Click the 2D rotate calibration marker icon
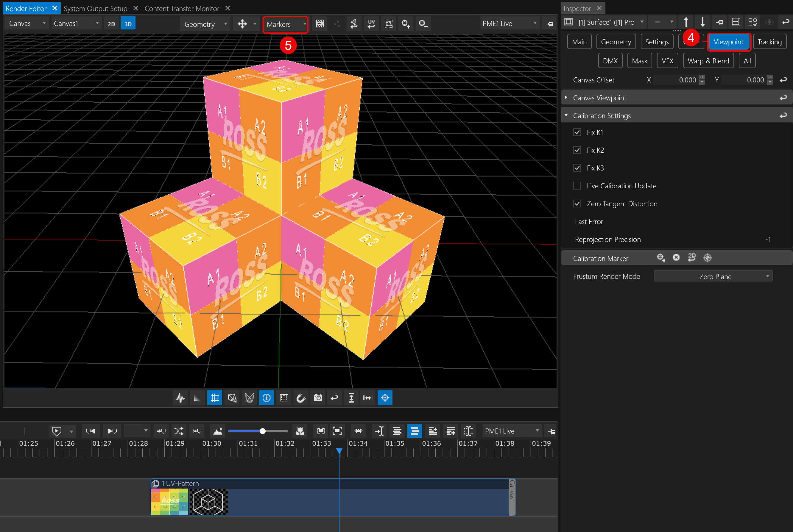The image size is (793, 532). pos(692,257)
